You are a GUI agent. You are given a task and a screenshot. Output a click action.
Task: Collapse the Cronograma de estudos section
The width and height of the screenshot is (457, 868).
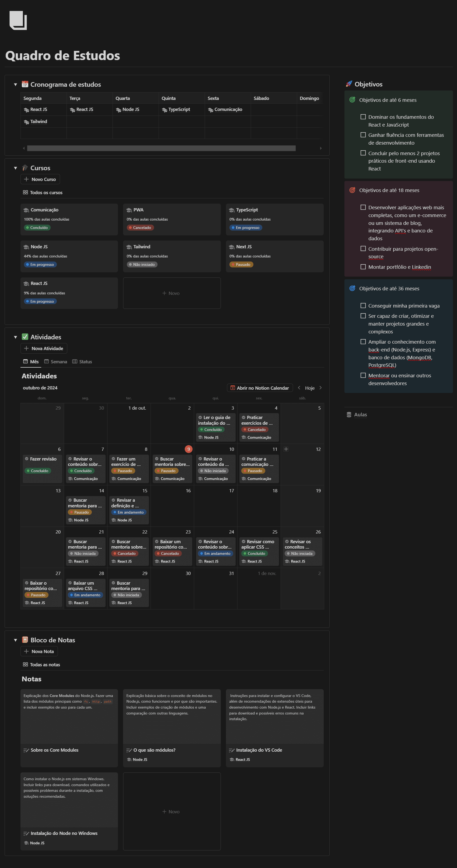16,85
